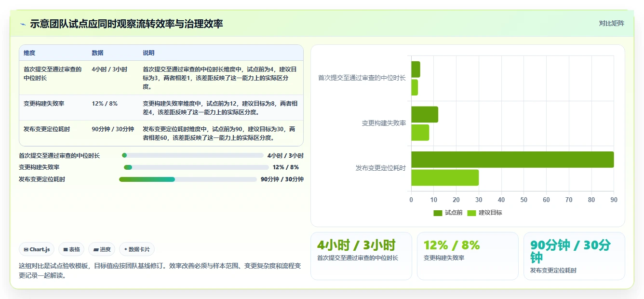Click the 试点前 bar for 首次提交至通过审查的中位时长
Viewport: 644px width, 299px height.
(x=416, y=69)
